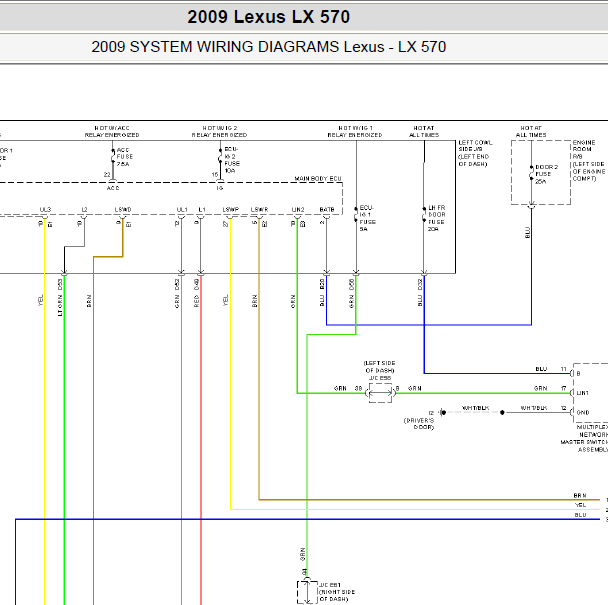Click the 'ECU-IG 1 FUSE 5A' label
Viewport: 608px width, 605px height.
[x=368, y=218]
